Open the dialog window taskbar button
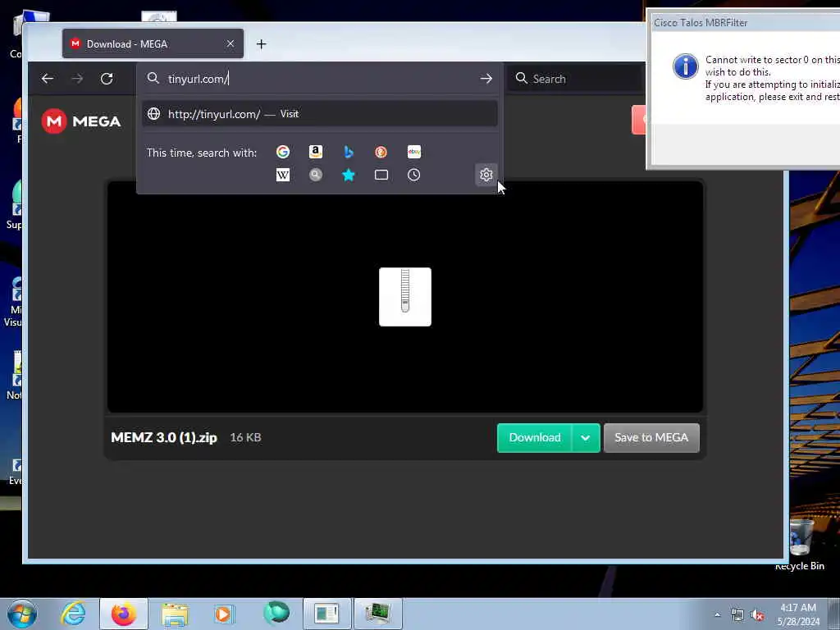Image resolution: width=840 pixels, height=630 pixels. click(326, 614)
